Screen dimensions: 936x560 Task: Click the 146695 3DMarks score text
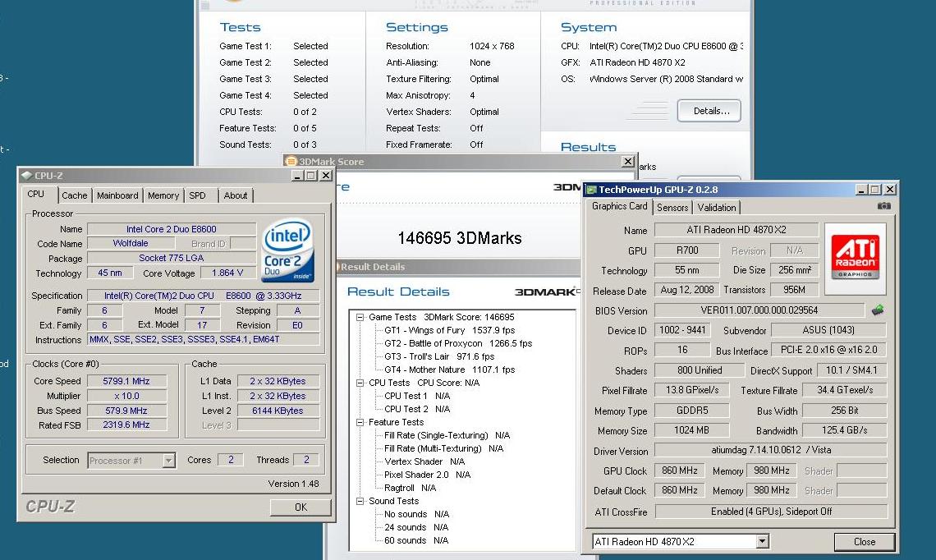pyautogui.click(x=460, y=238)
